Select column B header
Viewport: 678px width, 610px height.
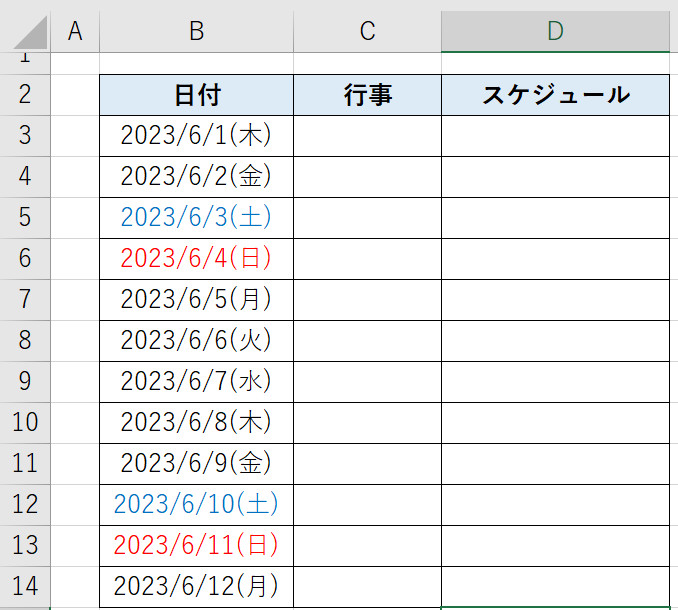pyautogui.click(x=196, y=31)
